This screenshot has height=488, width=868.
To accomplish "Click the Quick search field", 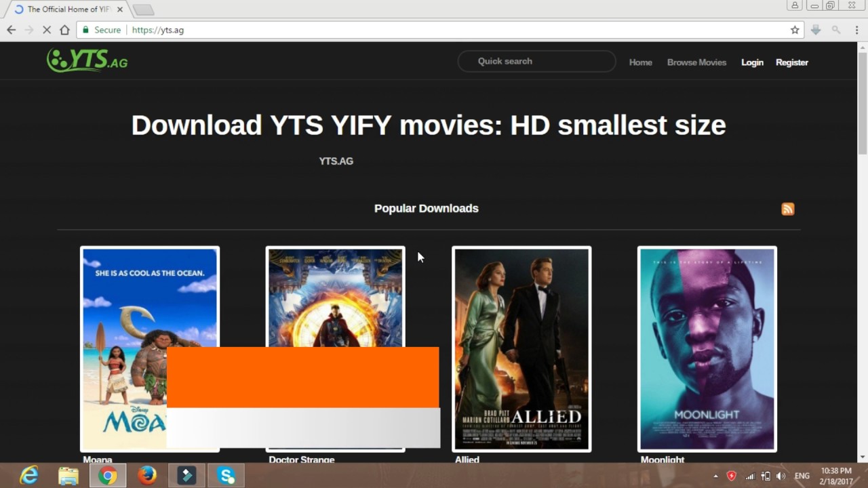I will pyautogui.click(x=536, y=61).
